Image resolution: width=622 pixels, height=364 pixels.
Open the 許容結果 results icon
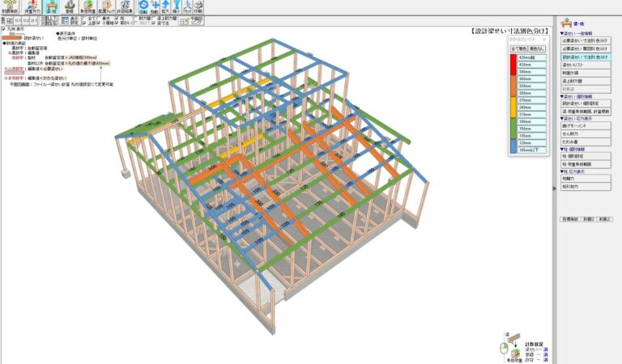125,6
